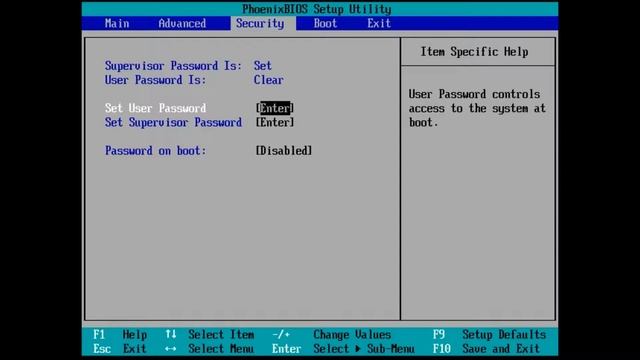Go to the Boot tab
The height and width of the screenshot is (360, 640).
pos(325,23)
